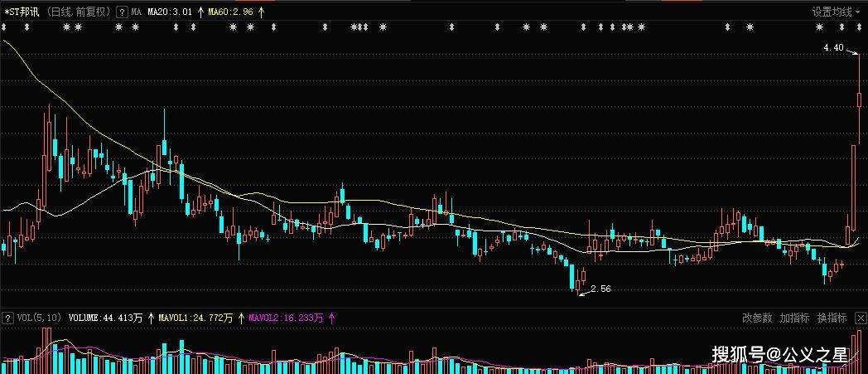Click the VOLUME:44.413万 readout
The width and height of the screenshot is (868, 374).
click(x=105, y=318)
